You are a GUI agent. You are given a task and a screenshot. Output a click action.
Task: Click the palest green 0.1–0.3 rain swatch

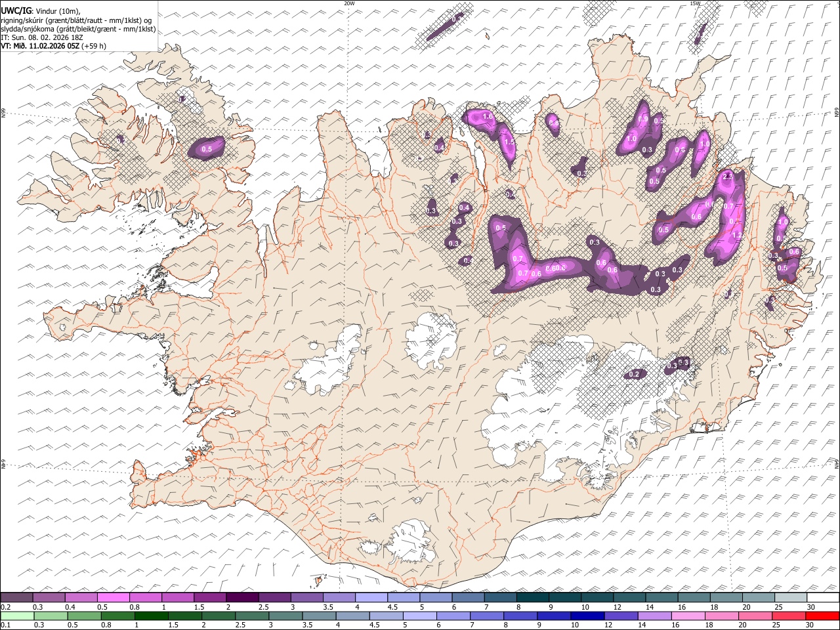(17, 616)
